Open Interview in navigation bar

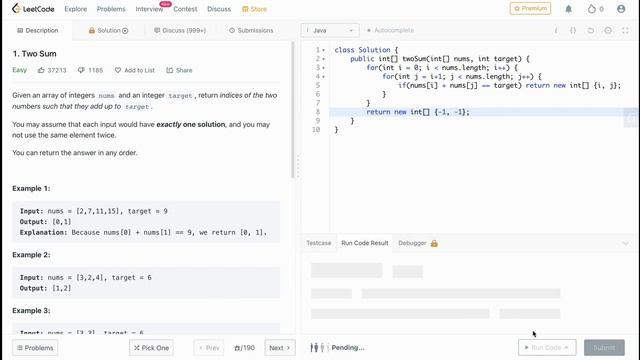[149, 9]
